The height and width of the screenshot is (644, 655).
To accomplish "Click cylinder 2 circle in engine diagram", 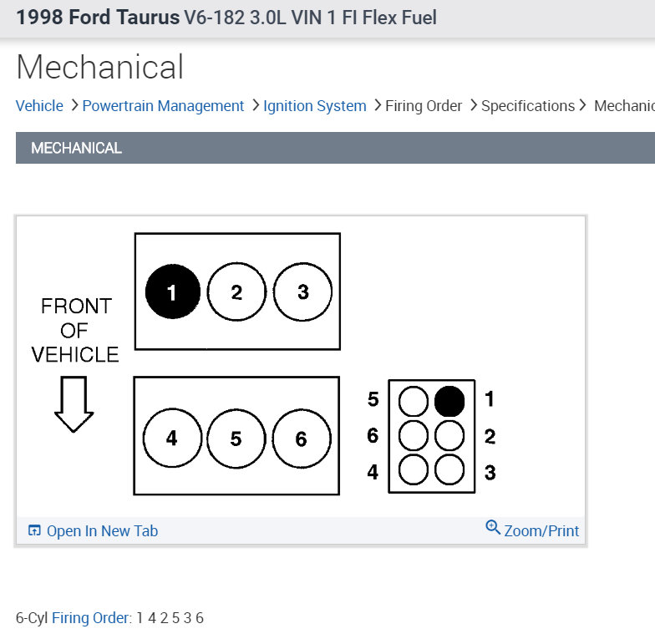I will click(x=236, y=292).
